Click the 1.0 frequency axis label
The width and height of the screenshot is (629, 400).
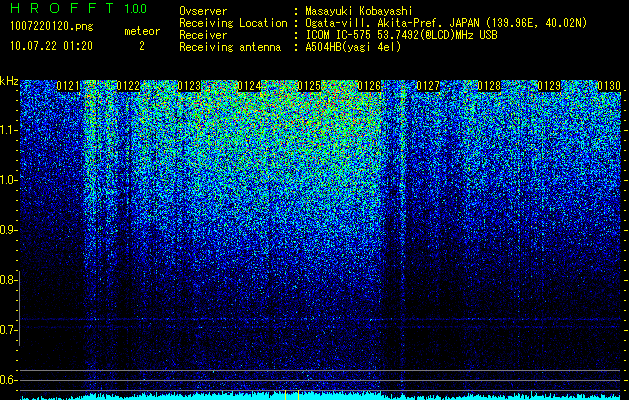pyautogui.click(x=8, y=180)
